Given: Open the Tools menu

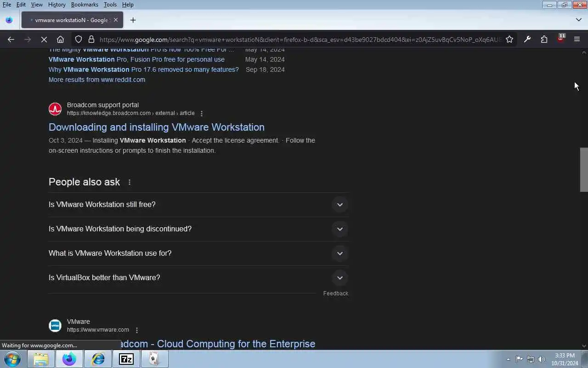Looking at the screenshot, I should 110,5.
